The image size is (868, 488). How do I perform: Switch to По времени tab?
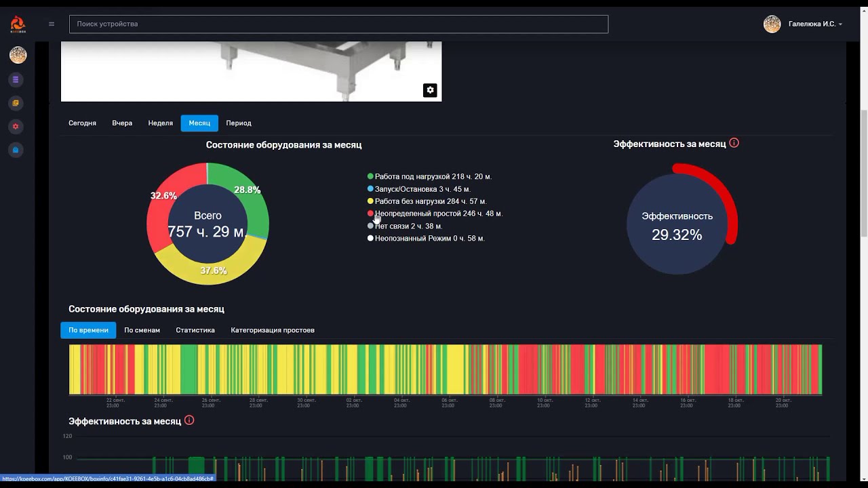[88, 330]
